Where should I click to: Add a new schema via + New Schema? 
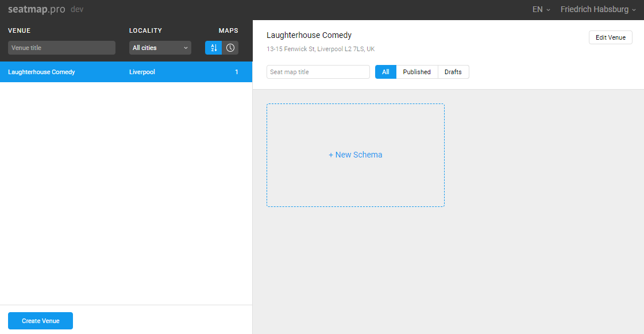pyautogui.click(x=355, y=155)
